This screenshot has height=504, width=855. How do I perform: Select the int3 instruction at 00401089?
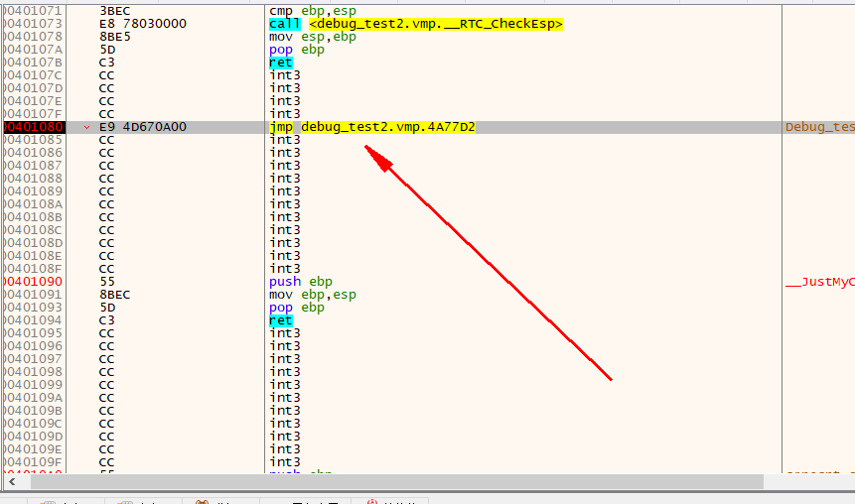285,191
